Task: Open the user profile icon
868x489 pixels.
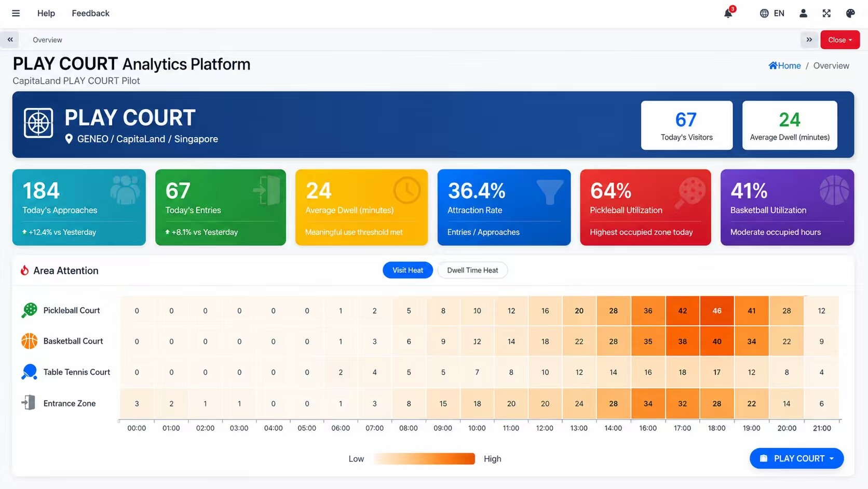Action: (x=803, y=14)
